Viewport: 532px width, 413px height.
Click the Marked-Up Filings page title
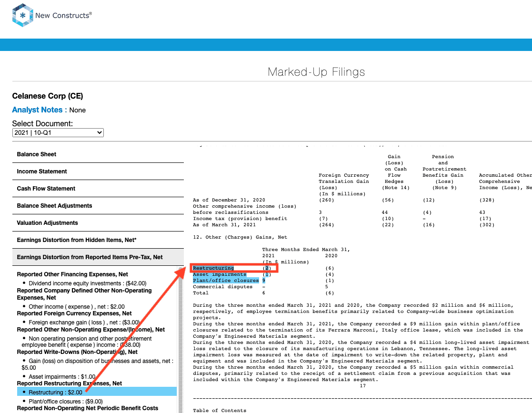pos(316,71)
